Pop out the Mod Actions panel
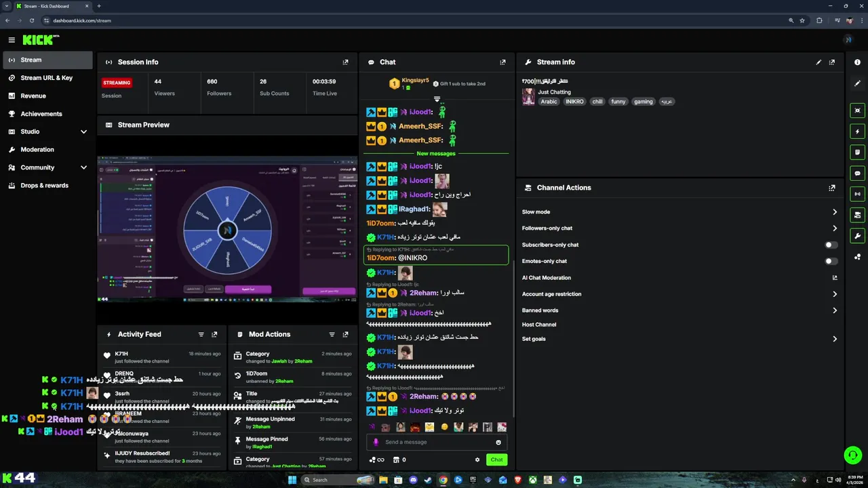Viewport: 868px width, 488px height. (x=345, y=334)
